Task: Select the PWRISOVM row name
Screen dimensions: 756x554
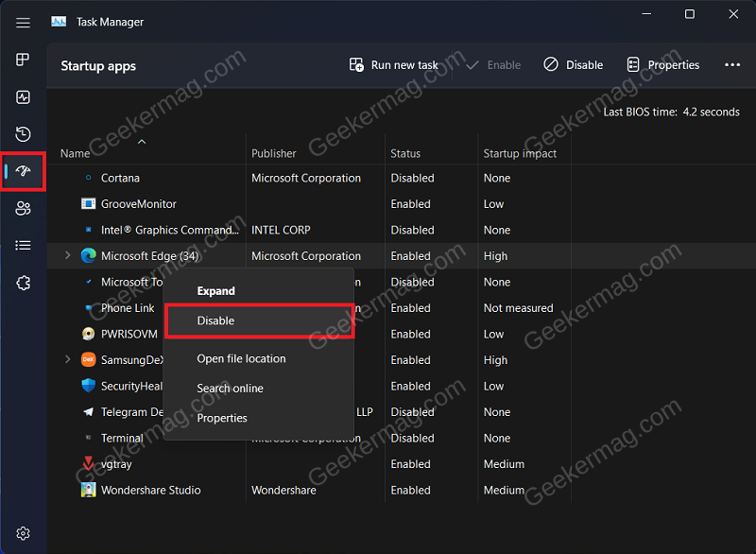Action: [x=129, y=334]
